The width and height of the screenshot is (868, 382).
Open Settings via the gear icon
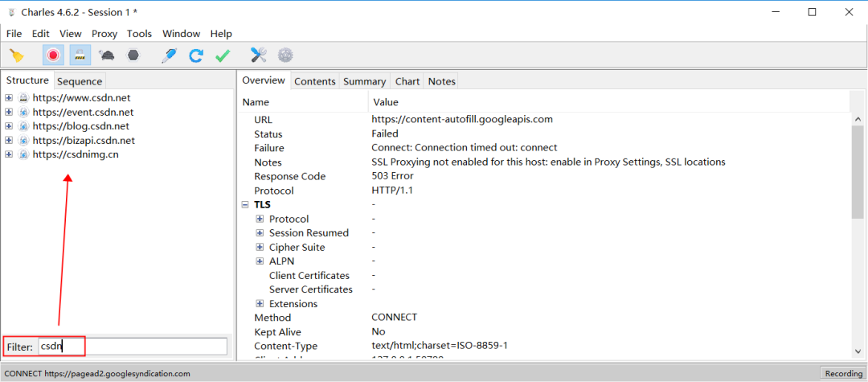pos(285,55)
